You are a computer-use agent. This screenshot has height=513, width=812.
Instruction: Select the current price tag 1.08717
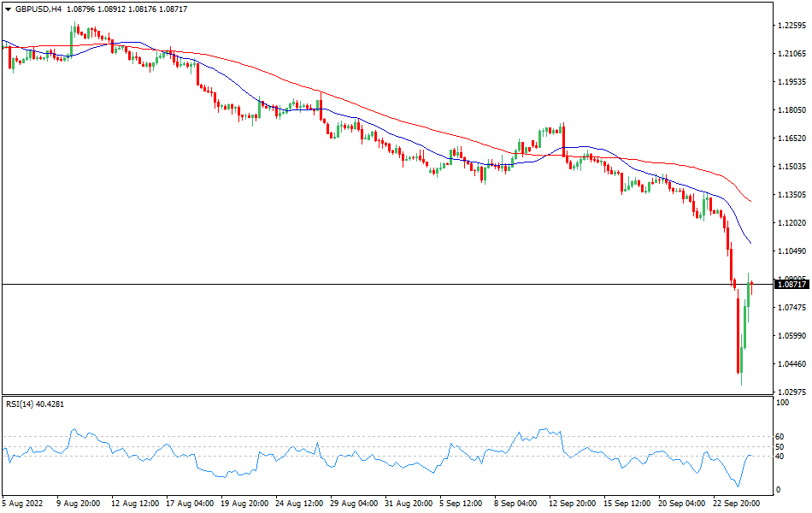pyautogui.click(x=791, y=284)
